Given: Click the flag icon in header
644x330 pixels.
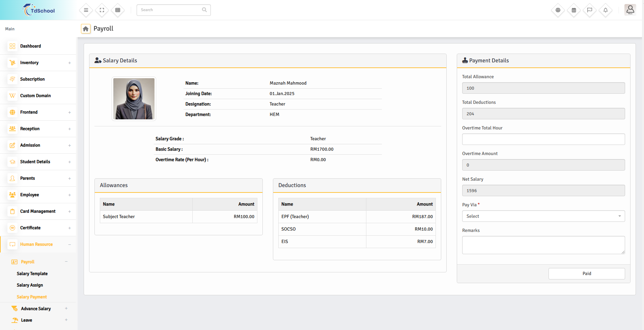Looking at the screenshot, I should pyautogui.click(x=590, y=10).
